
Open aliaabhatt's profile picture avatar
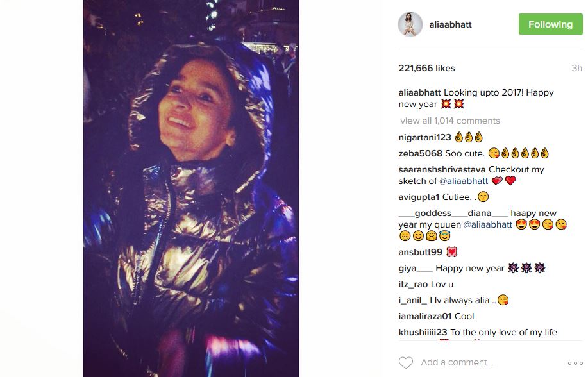(410, 24)
